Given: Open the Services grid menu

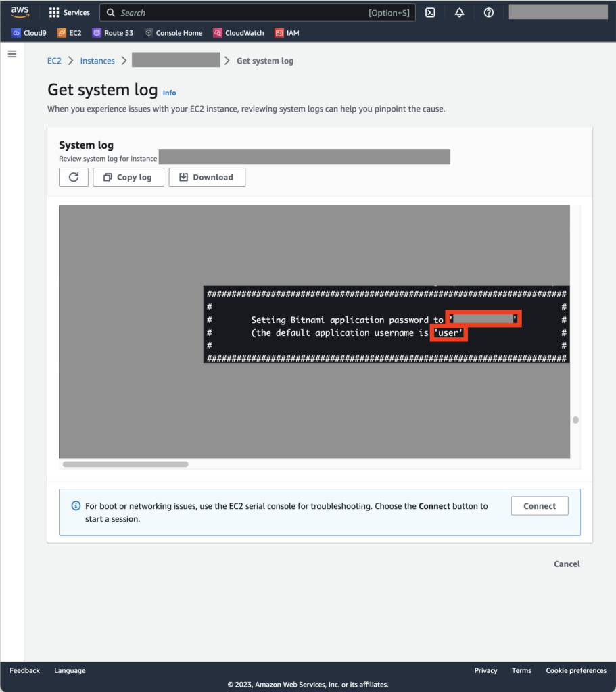Looking at the screenshot, I should (70, 12).
